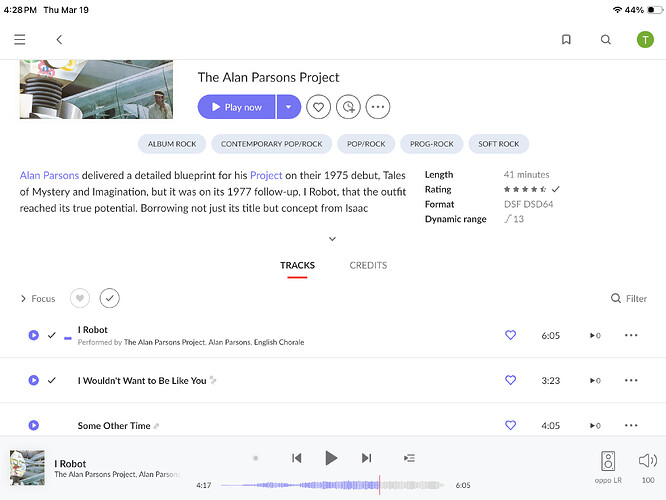Toggle heart on I Robot track
This screenshot has height=500, width=666.
click(511, 335)
